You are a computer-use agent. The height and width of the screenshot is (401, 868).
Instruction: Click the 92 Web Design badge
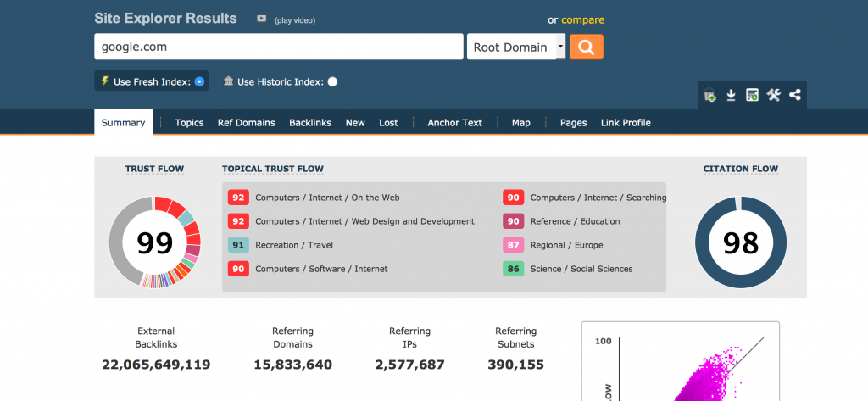(238, 221)
